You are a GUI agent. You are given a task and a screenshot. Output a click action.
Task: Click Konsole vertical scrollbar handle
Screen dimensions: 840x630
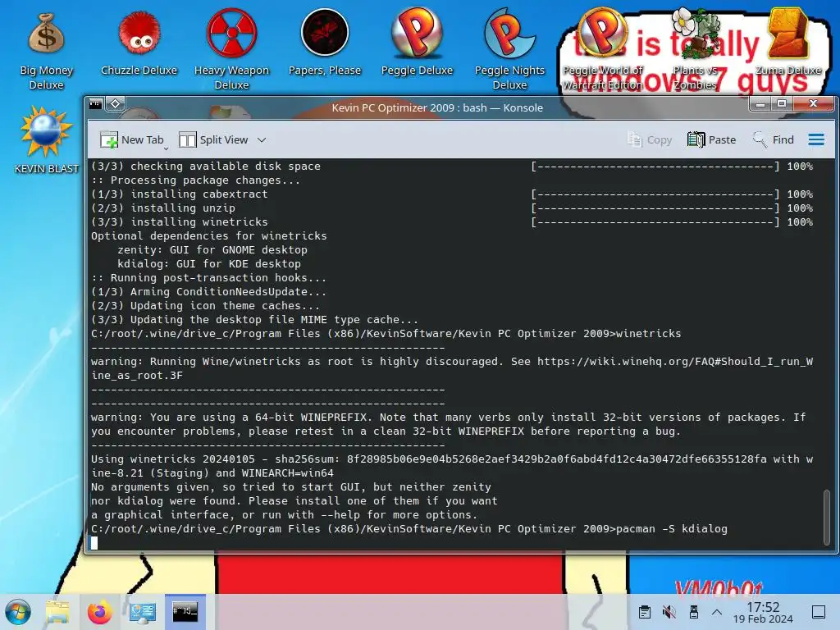(827, 517)
